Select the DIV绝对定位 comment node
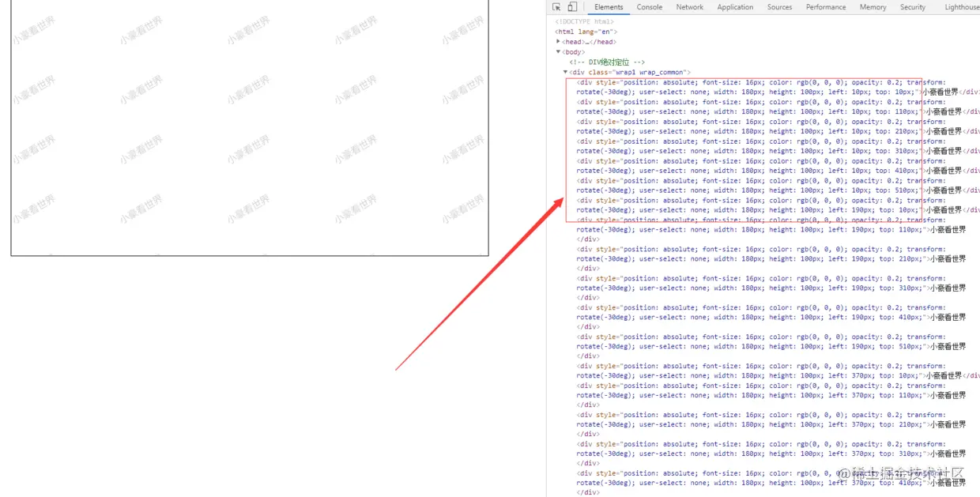The image size is (980, 497). coord(607,62)
